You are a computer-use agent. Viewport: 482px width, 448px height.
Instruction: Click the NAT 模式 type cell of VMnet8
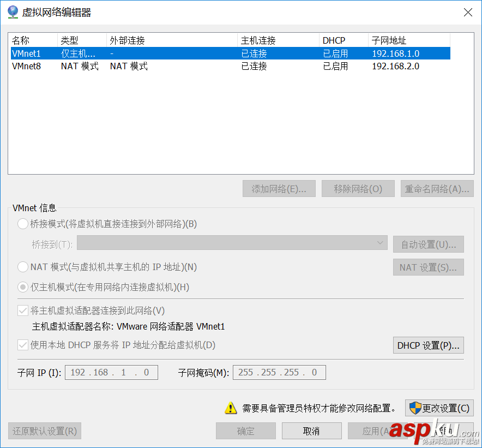[x=80, y=66]
